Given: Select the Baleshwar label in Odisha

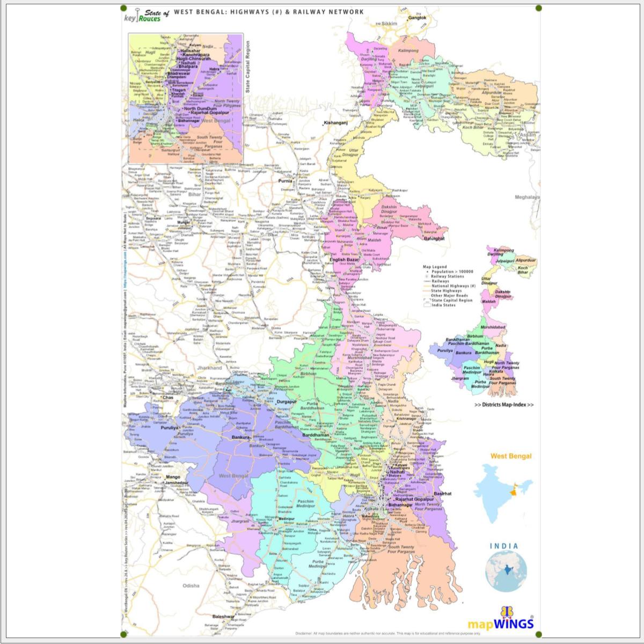Looking at the screenshot, I should 223,617.
